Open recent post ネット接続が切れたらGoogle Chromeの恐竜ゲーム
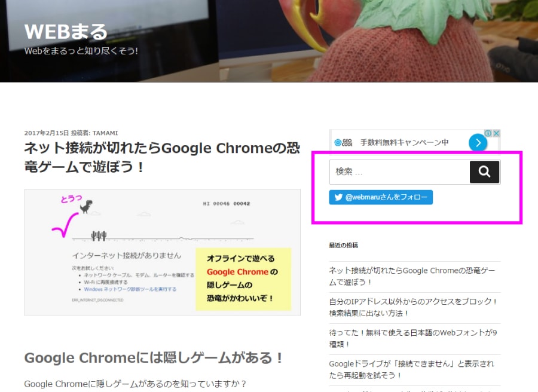Image resolution: width=538 pixels, height=392 pixels. tap(412, 276)
